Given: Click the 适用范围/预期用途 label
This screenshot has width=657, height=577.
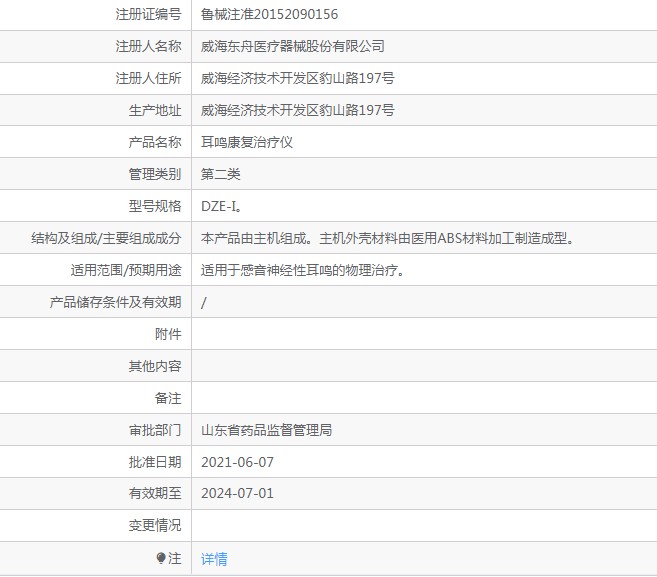Looking at the screenshot, I should pyautogui.click(x=126, y=270).
